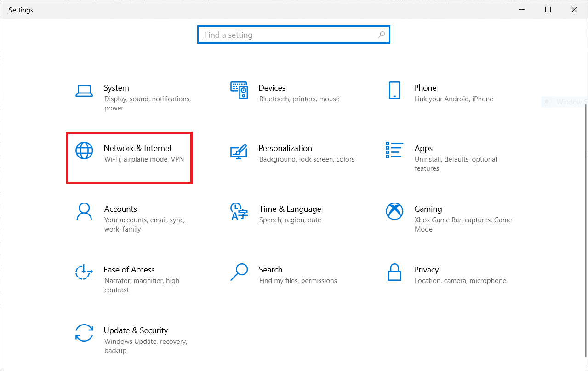588x371 pixels.
Task: Open the System laptop icon
Action: (x=84, y=91)
